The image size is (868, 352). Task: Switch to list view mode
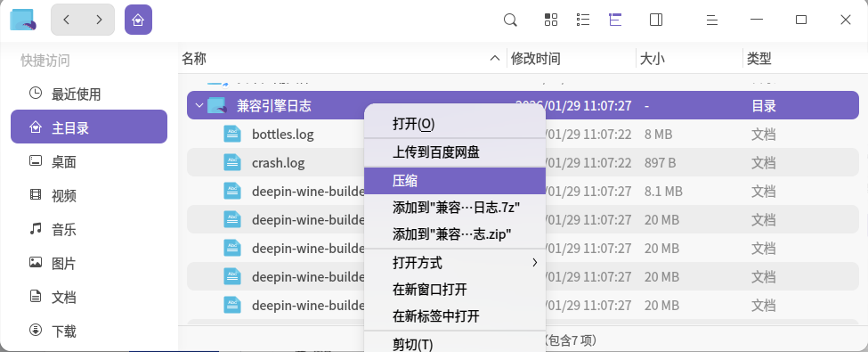pos(583,20)
